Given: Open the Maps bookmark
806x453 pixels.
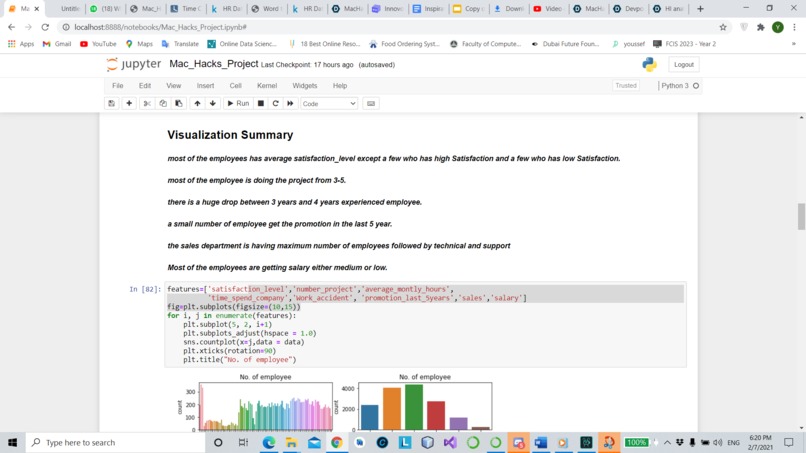Looking at the screenshot, I should coord(139,44).
